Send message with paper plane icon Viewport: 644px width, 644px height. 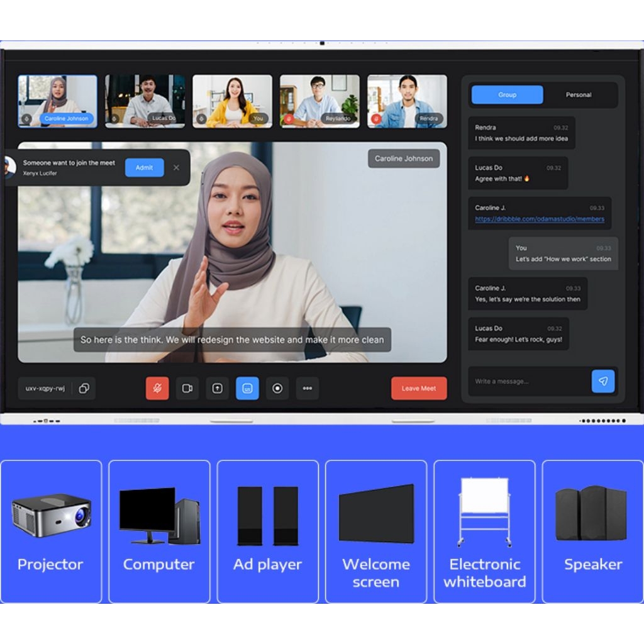(x=603, y=381)
